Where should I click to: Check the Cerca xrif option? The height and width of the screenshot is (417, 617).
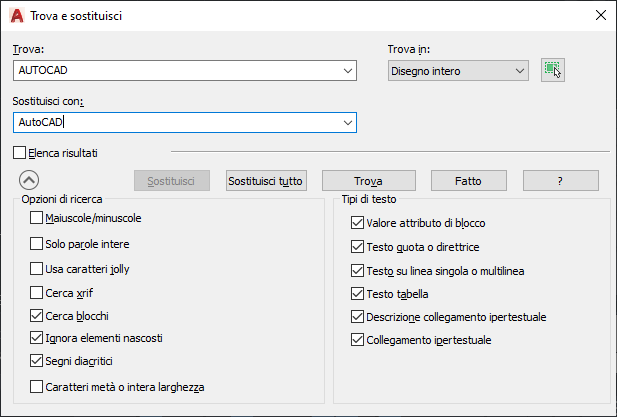pyautogui.click(x=37, y=293)
